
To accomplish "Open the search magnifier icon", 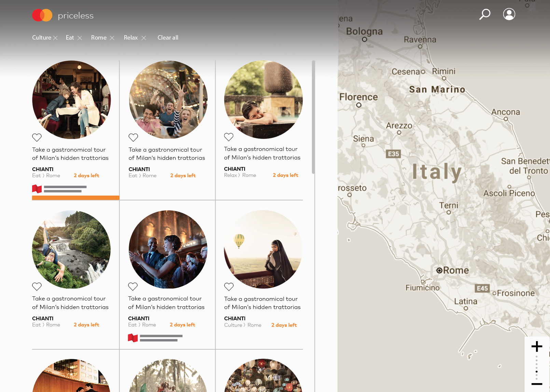I will pyautogui.click(x=485, y=14).
